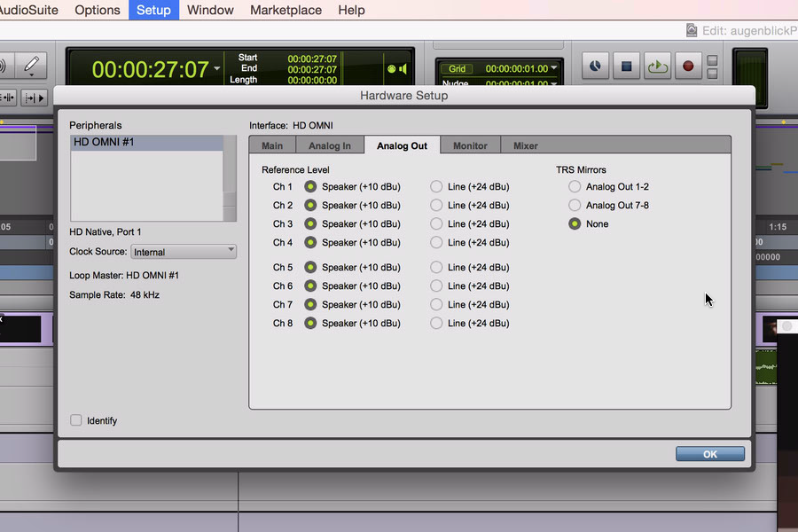
Task: Choose Analog Out 7-8 TRS mirror
Action: tap(575, 206)
